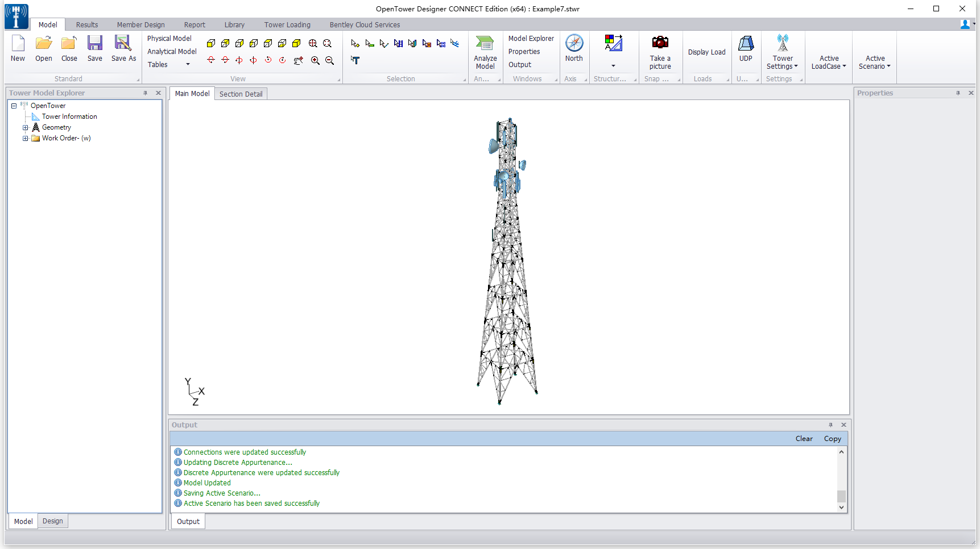The width and height of the screenshot is (980, 549).
Task: Click Output scrollbar down arrow
Action: coord(841,508)
